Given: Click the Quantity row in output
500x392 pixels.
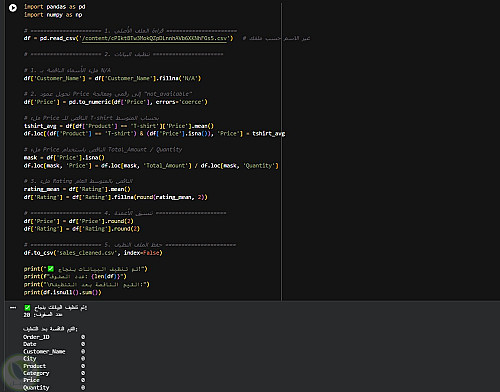Looking at the screenshot, I should 54,388.
